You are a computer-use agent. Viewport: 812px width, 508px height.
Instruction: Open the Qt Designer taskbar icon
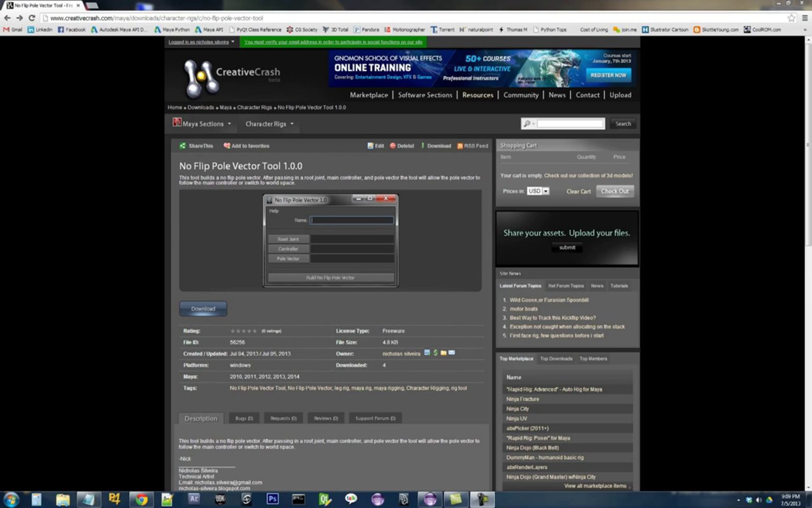tap(324, 499)
